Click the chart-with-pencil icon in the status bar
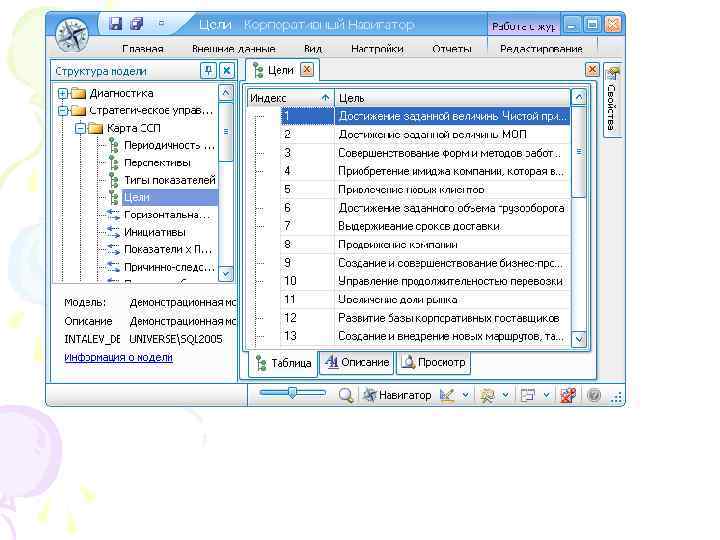This screenshot has height=540, width=720. 447,395
